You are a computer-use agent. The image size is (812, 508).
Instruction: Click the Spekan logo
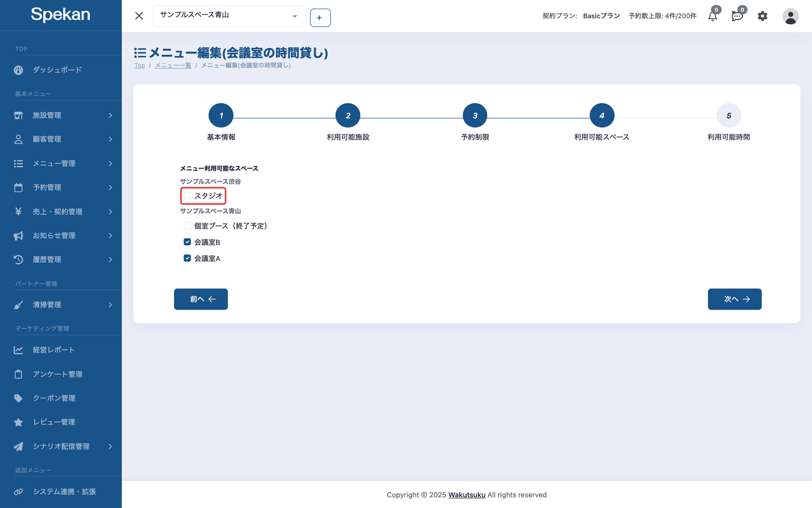click(x=60, y=15)
